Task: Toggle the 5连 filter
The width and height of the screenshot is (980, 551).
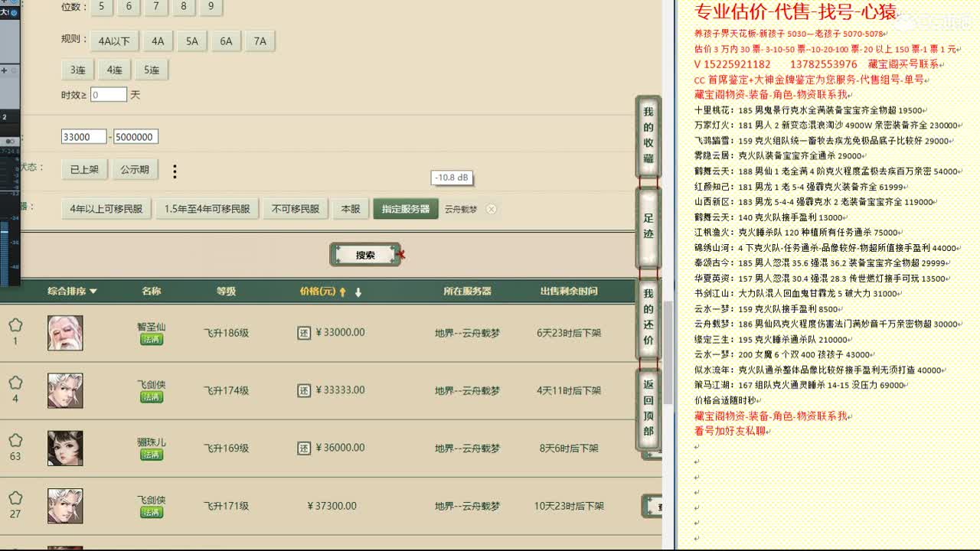Action: 152,70
